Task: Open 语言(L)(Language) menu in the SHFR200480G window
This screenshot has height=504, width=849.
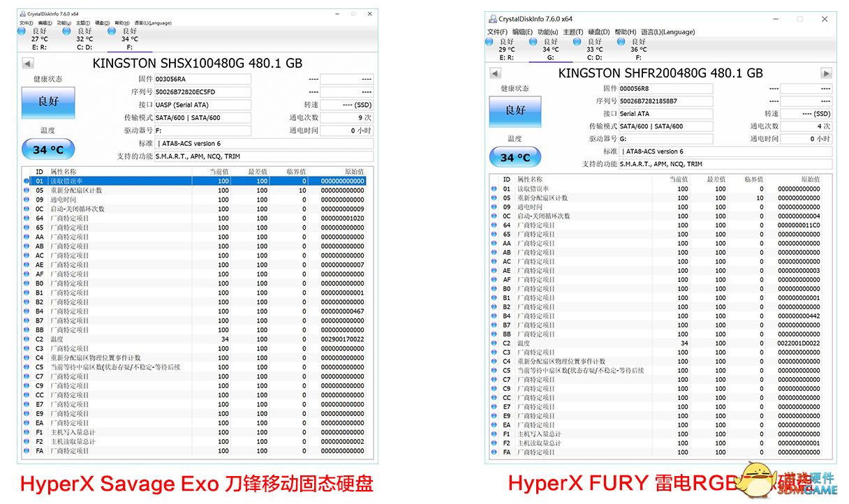Action: 667,32
